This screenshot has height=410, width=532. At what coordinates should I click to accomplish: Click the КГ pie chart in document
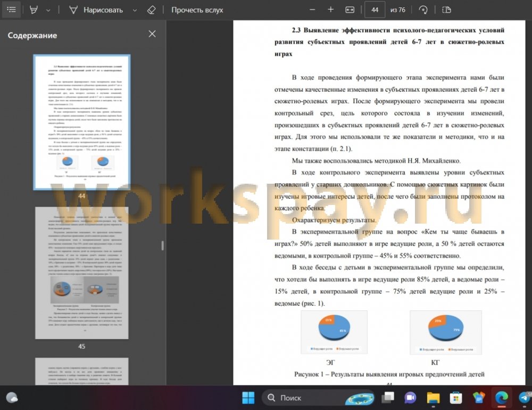(446, 332)
